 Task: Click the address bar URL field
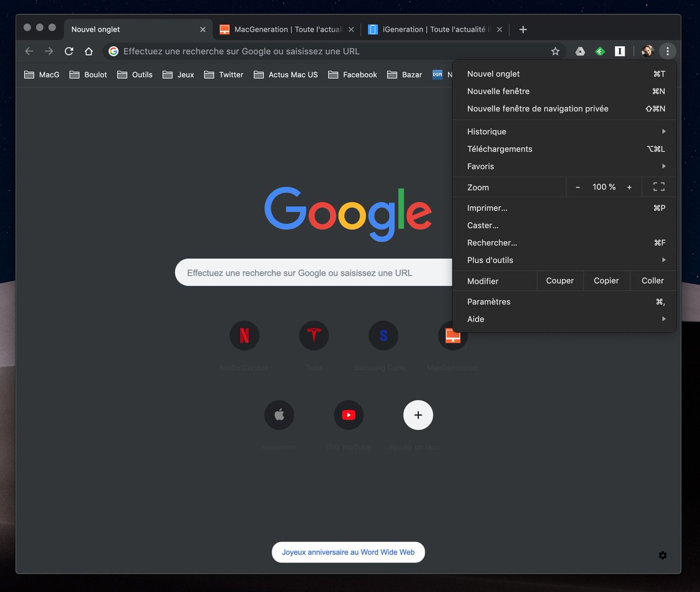334,51
